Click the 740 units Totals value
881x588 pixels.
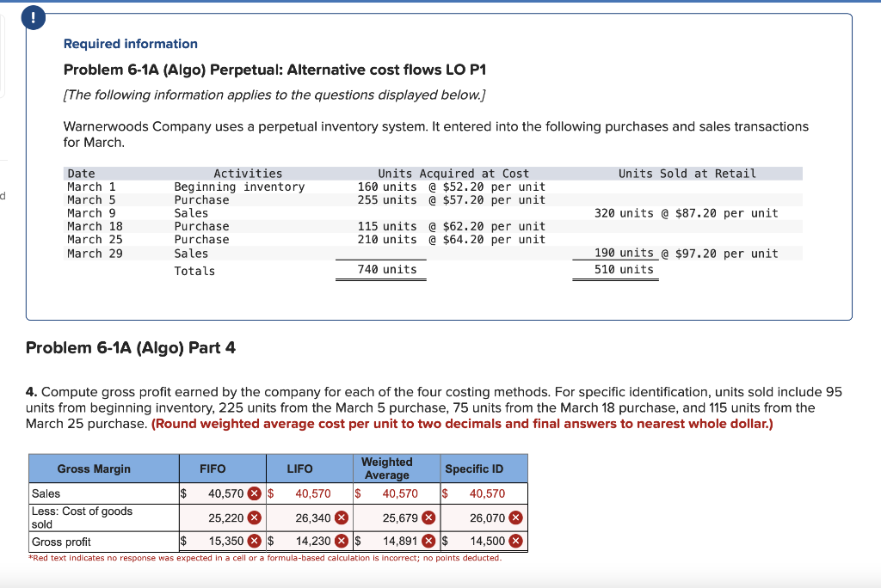point(388,271)
